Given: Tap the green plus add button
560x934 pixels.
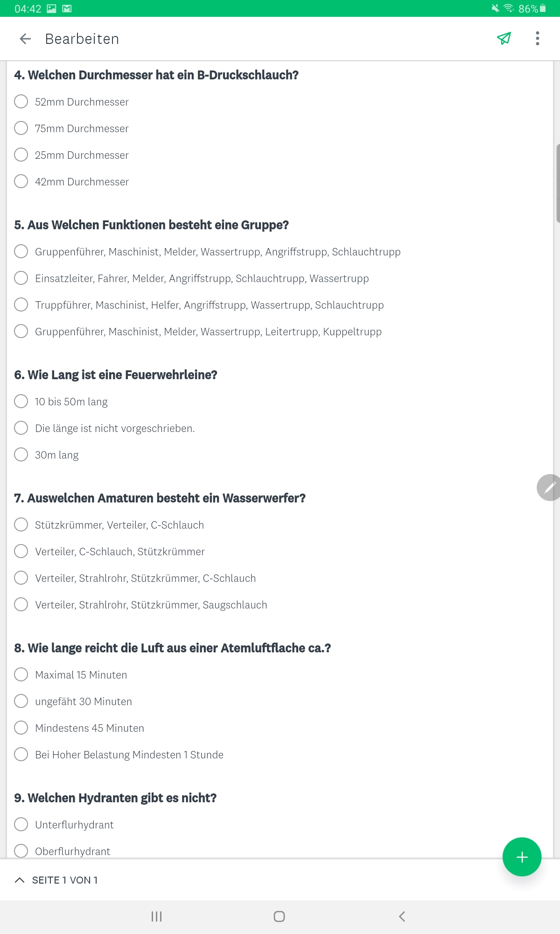Looking at the screenshot, I should point(522,856).
